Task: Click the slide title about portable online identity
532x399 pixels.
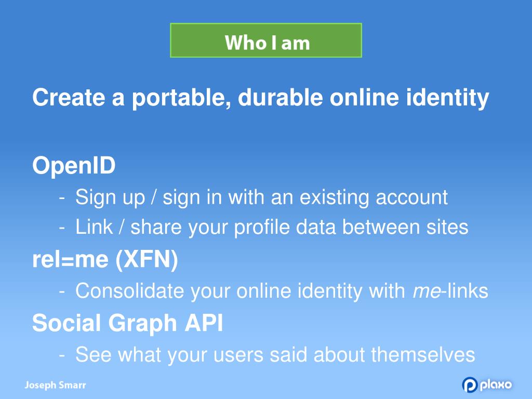Action: (x=261, y=98)
